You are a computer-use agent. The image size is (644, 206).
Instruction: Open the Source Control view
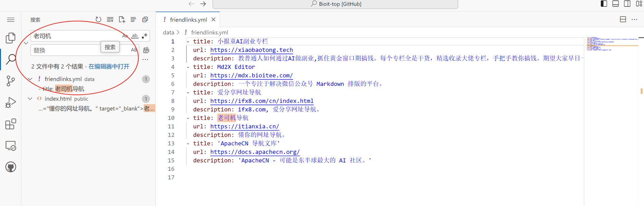11,81
